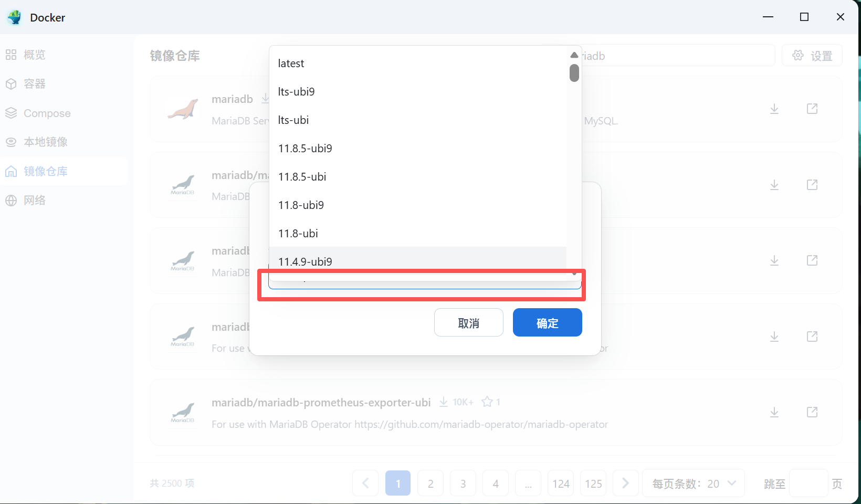
Task: Select the lts-ubi tag
Action: point(418,120)
